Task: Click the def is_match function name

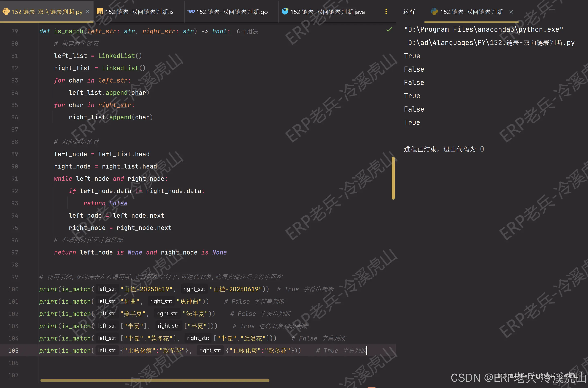Action: (x=69, y=31)
